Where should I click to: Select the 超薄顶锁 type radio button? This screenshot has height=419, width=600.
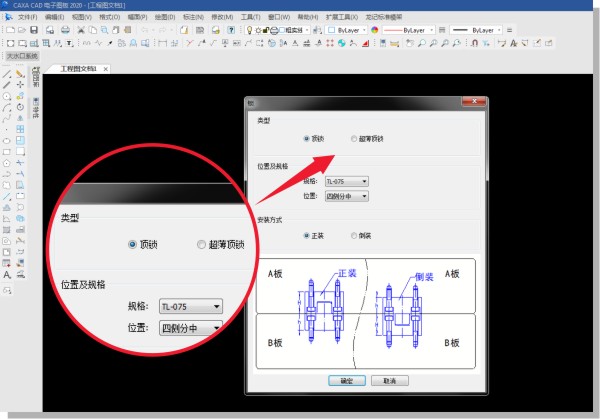354,139
